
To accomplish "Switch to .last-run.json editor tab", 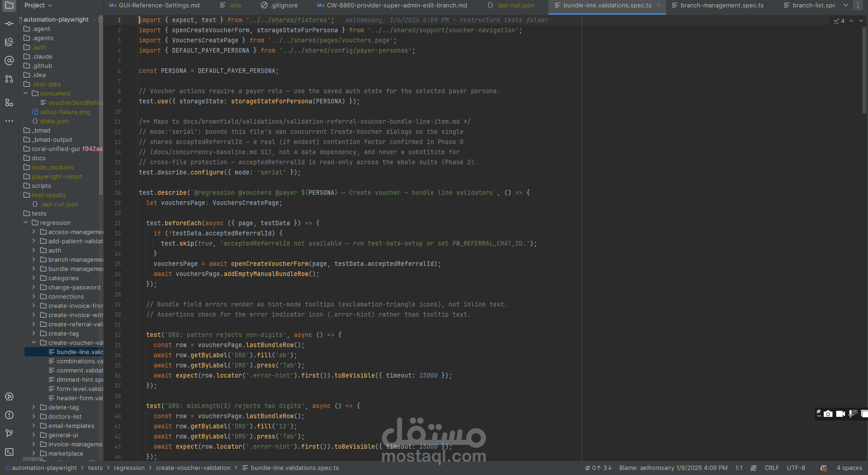I will [511, 6].
